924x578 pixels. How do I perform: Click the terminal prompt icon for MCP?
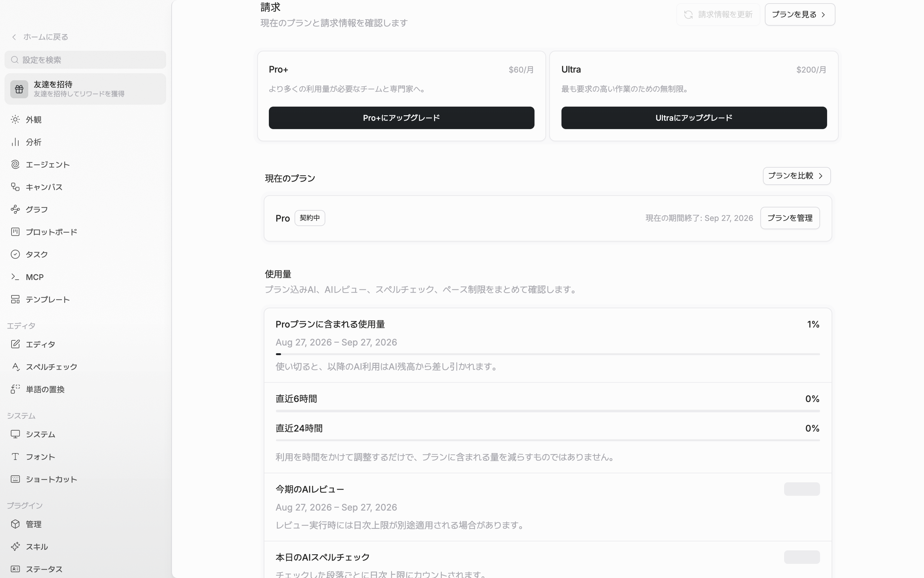[x=15, y=277]
